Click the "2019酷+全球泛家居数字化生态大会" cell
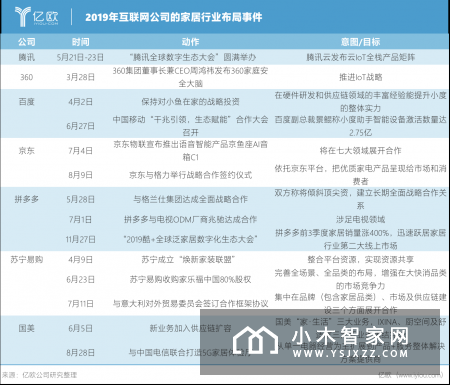 (x=190, y=239)
